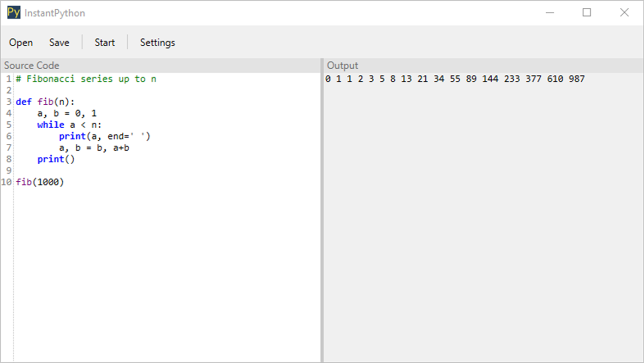Click the Py application logo in the title bar
644x363 pixels.
coord(13,12)
